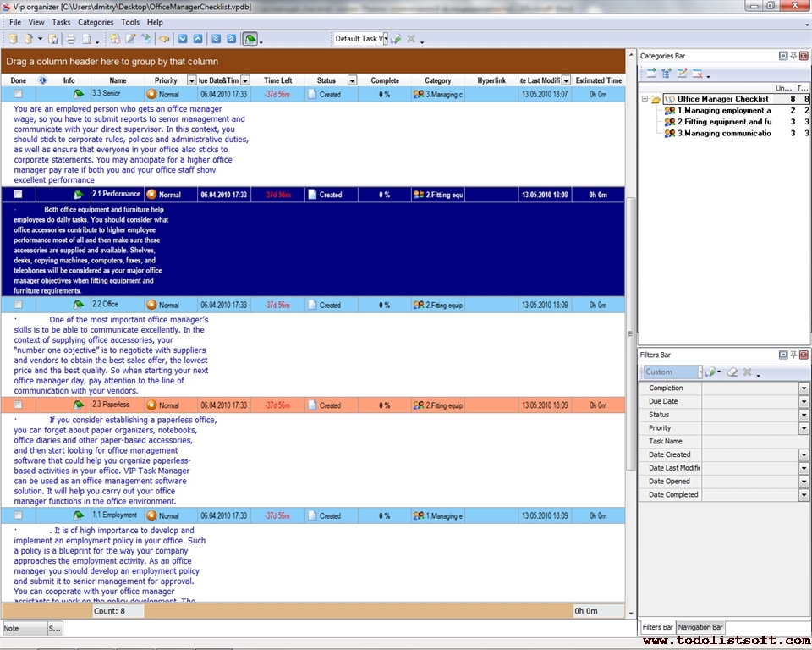Open the Completion filter dropdown
Image resolution: width=812 pixels, height=650 pixels.
804,388
